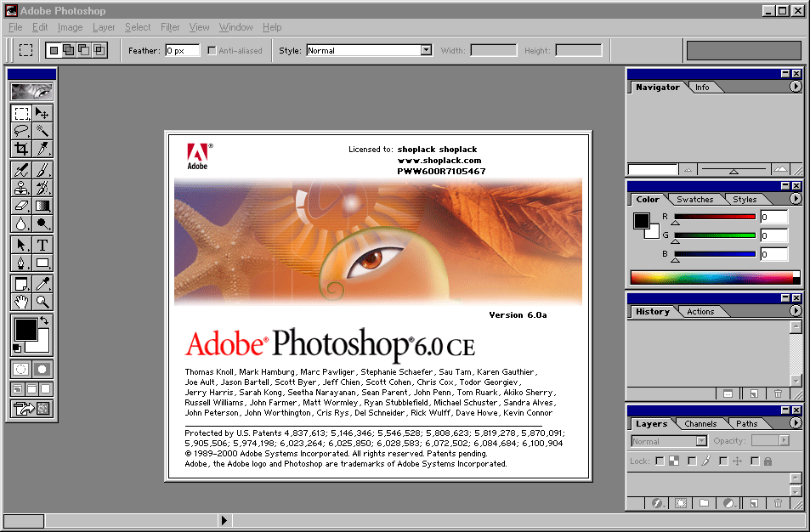Open the Filter menu
This screenshot has width=810, height=532.
coord(170,27)
